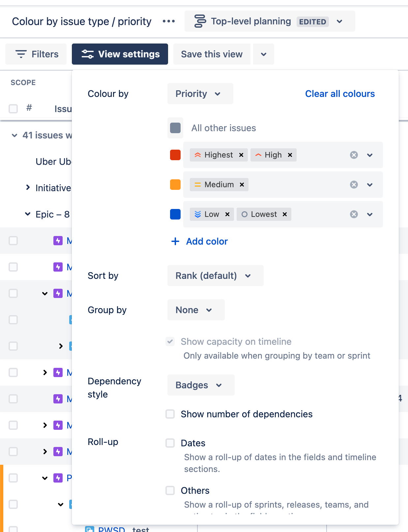
Task: Open the more actions ellipsis menu
Action: pyautogui.click(x=169, y=21)
